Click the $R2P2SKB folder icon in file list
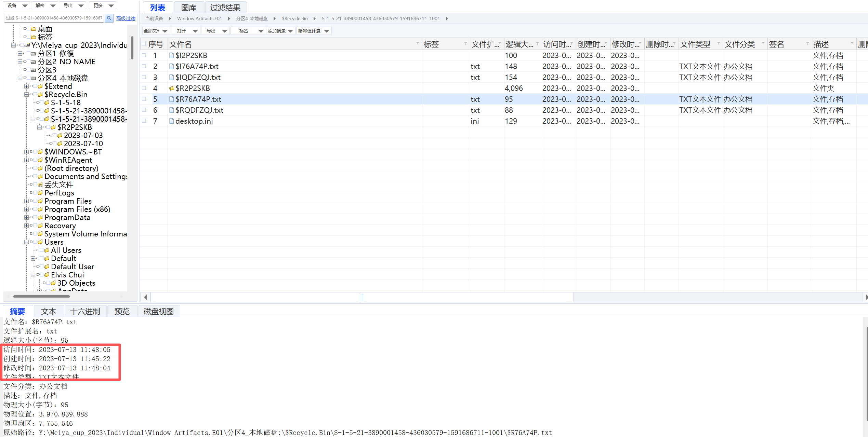 [172, 88]
